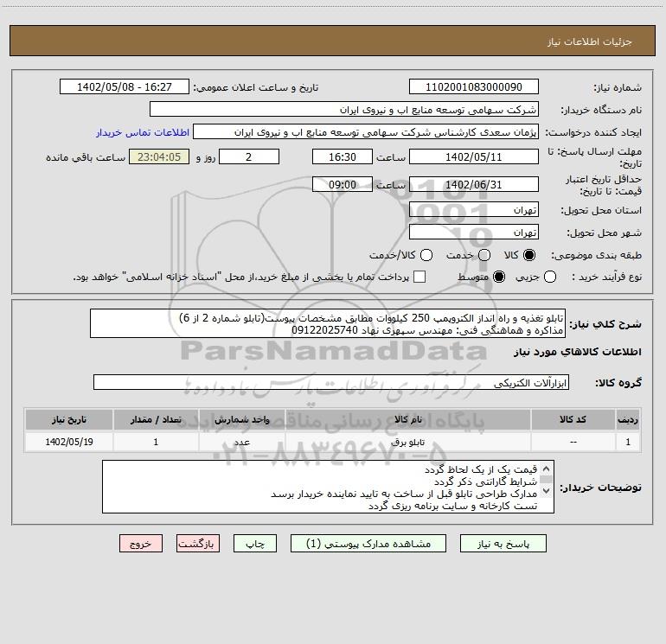Click the نام دستگاه خریدار field
The height and width of the screenshot is (644, 666).
click(x=344, y=110)
